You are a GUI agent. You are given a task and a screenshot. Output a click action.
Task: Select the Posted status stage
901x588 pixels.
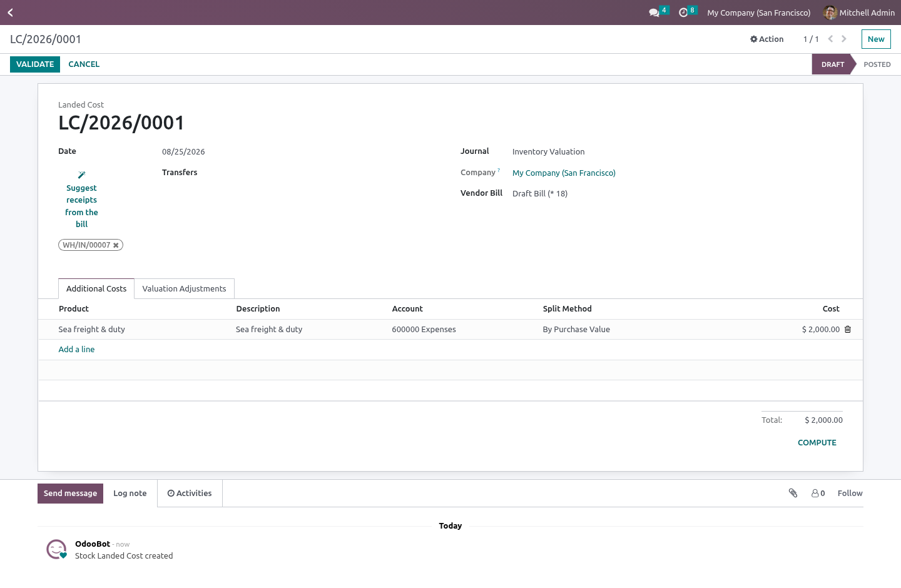point(877,64)
